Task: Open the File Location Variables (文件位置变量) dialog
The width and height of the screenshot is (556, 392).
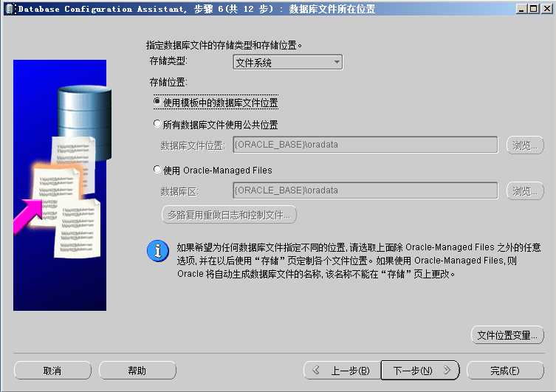Action: click(507, 335)
